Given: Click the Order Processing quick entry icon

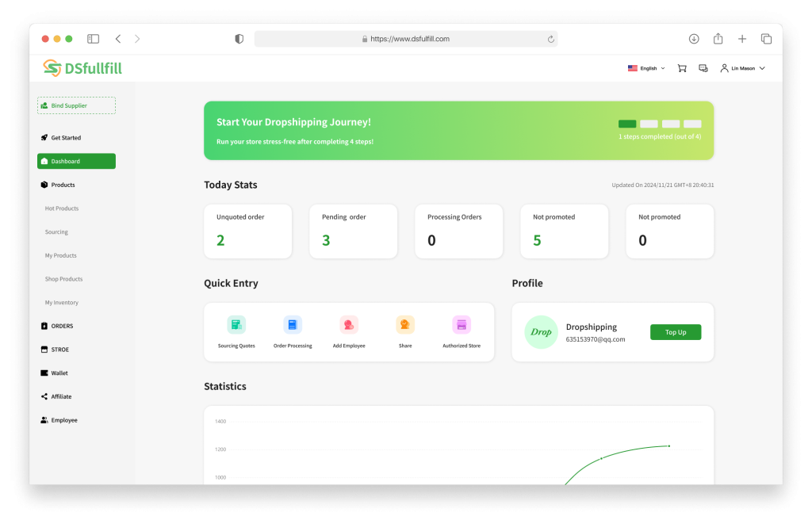Looking at the screenshot, I should pyautogui.click(x=293, y=325).
